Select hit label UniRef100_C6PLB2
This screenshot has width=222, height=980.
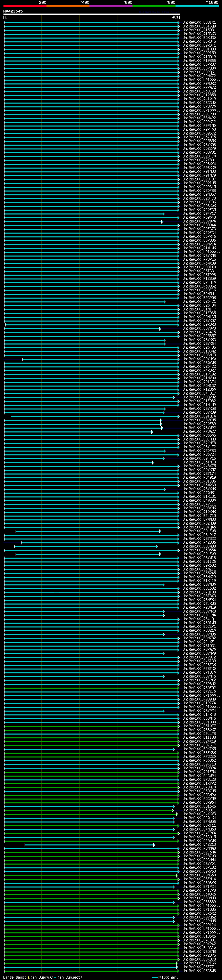tap(199, 867)
